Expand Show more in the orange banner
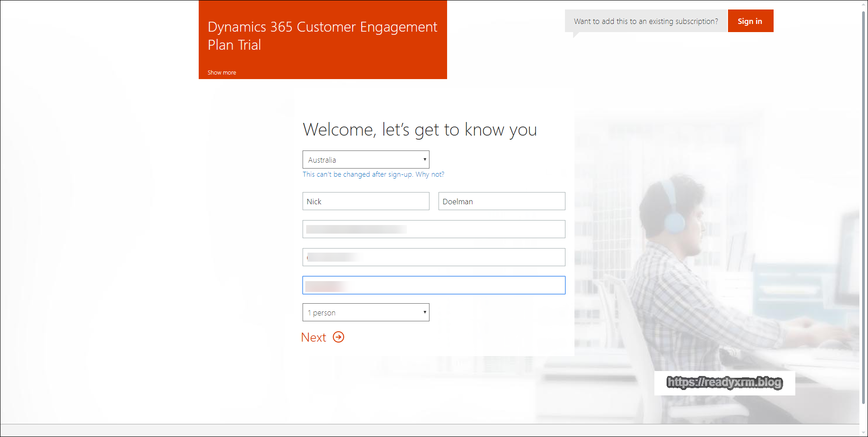 click(222, 72)
